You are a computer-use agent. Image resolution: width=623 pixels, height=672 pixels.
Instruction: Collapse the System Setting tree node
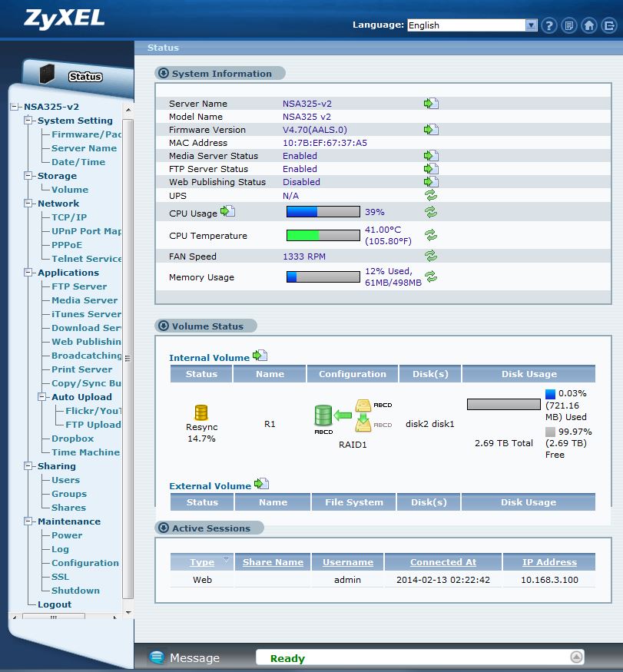point(28,120)
